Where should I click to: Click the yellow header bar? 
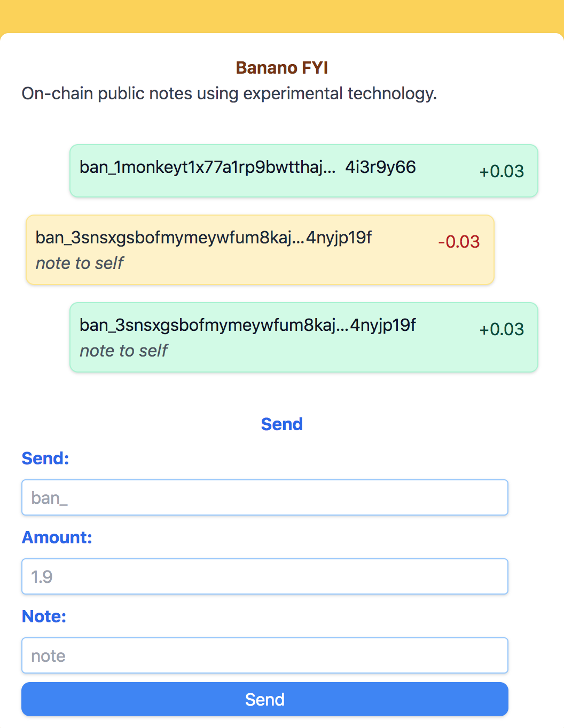click(x=282, y=16)
